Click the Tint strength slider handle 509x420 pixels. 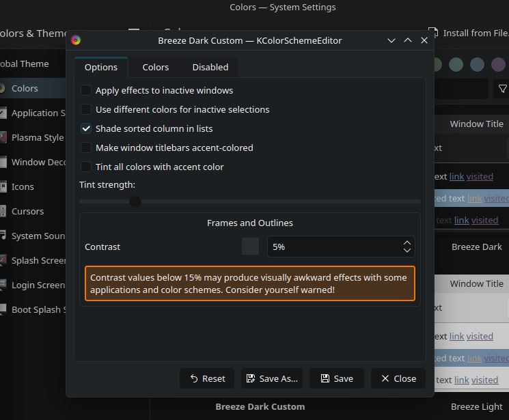(x=135, y=201)
